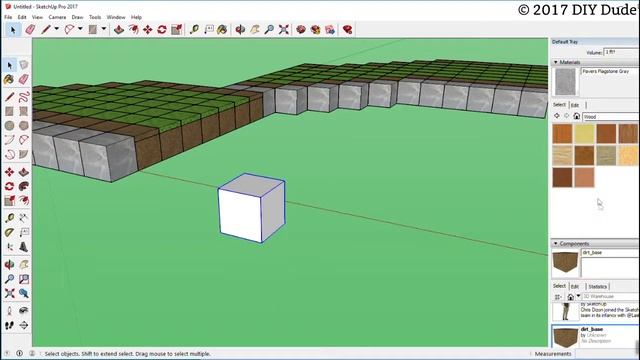This screenshot has width=640, height=360.
Task: Select the Eraser tool in the top toolbar
Action: point(30,29)
